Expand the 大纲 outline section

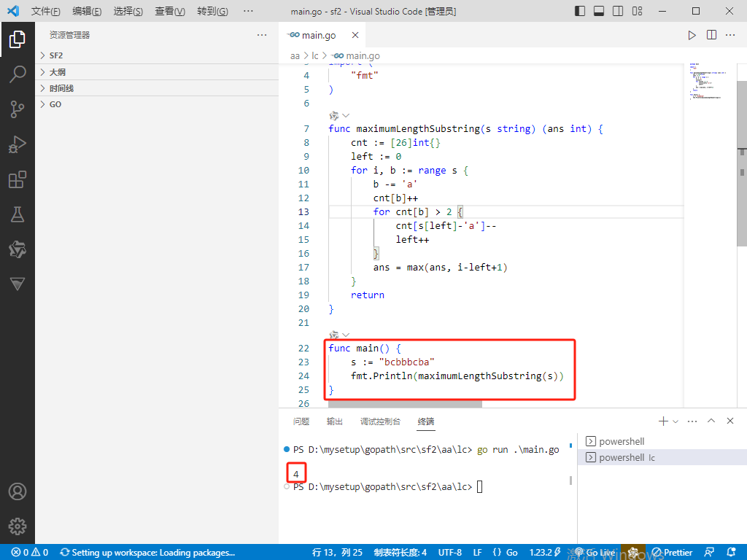click(58, 72)
